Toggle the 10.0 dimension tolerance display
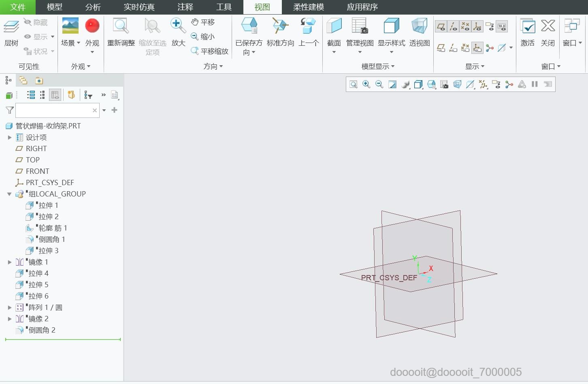Image resolution: width=588 pixels, height=384 pixels. tap(502, 27)
